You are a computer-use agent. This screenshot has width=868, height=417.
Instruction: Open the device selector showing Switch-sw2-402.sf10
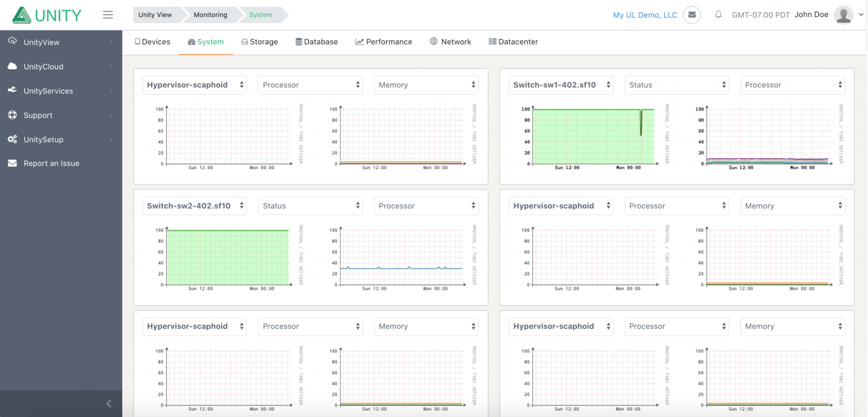(x=194, y=205)
